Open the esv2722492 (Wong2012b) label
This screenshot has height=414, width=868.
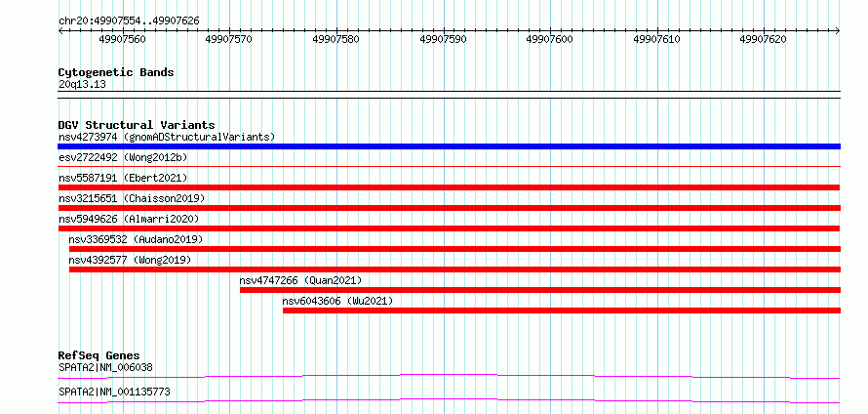coord(123,157)
